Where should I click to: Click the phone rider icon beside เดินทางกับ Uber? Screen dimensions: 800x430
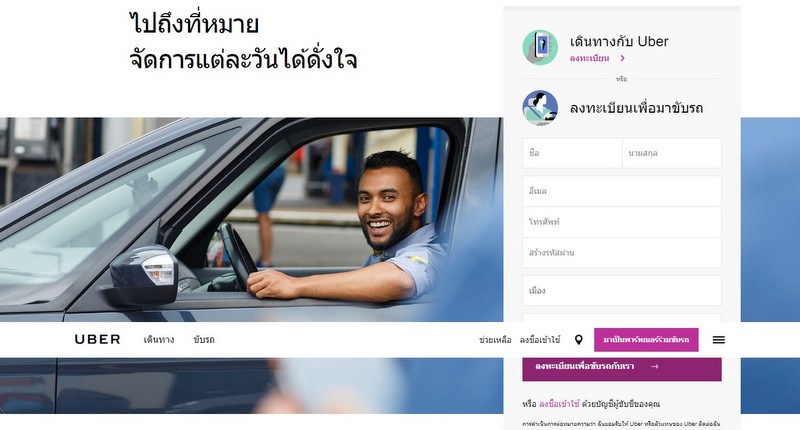tap(540, 47)
